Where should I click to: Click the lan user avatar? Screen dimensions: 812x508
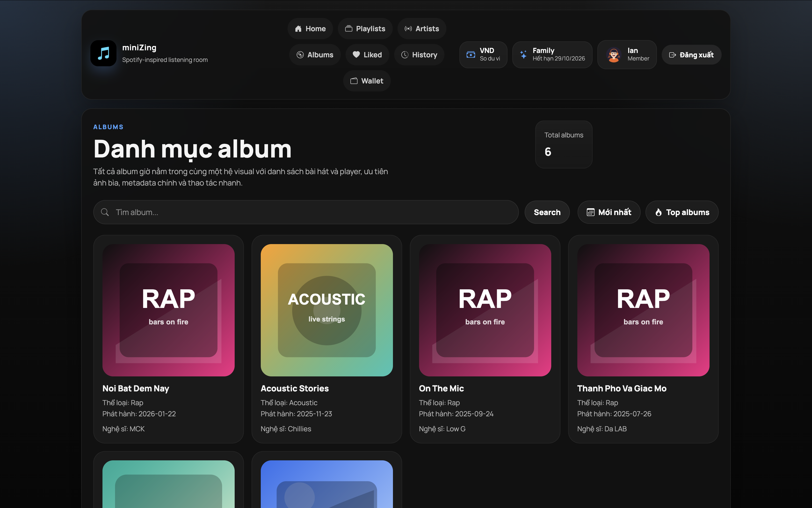[614, 55]
